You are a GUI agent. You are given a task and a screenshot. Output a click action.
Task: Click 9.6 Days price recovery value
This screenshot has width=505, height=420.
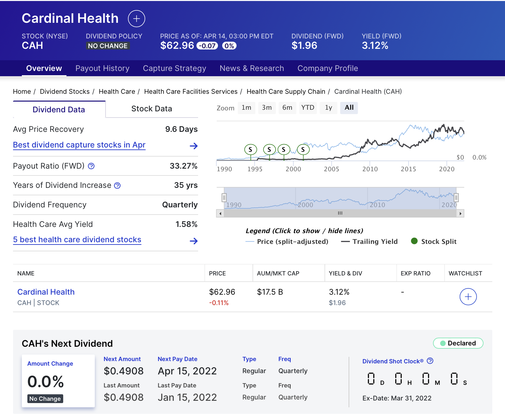point(181,129)
